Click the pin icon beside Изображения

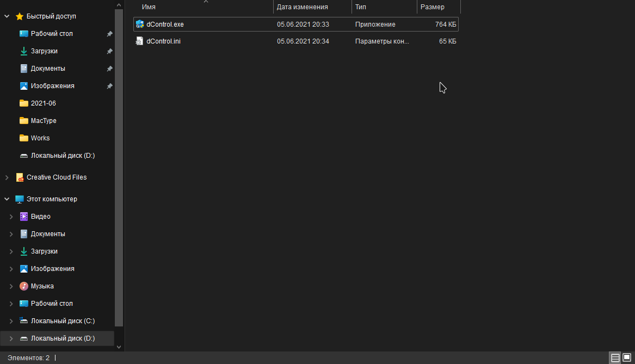(x=109, y=87)
